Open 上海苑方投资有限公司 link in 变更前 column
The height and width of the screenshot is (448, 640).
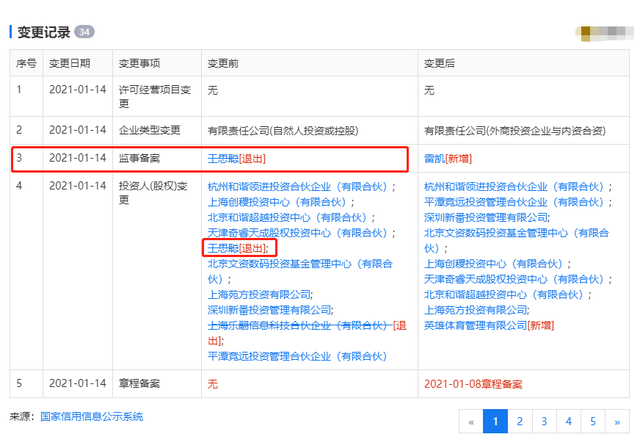[259, 295]
